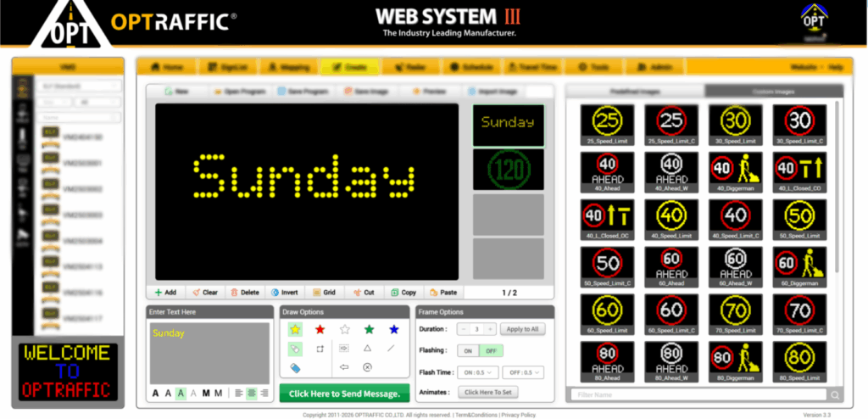Select the paint brush draw tool
This screenshot has width=868, height=419.
(x=295, y=349)
